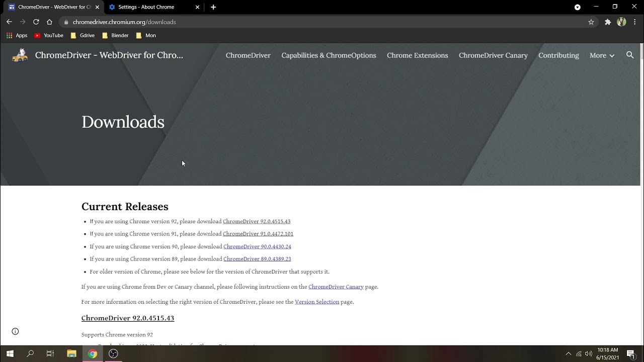
Task: Click the page info circle icon
Action: coord(15,331)
